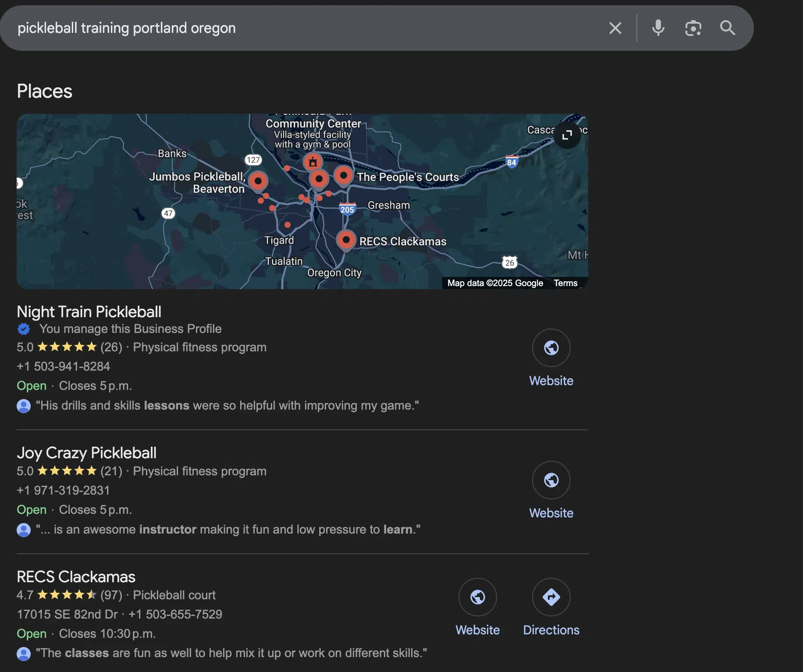The image size is (803, 672).
Task: Open RECS Clackamas website globe icon
Action: coord(477,597)
